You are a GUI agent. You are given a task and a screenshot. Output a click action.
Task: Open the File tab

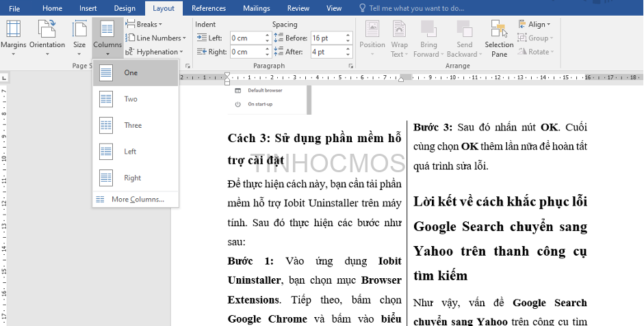pos(14,8)
